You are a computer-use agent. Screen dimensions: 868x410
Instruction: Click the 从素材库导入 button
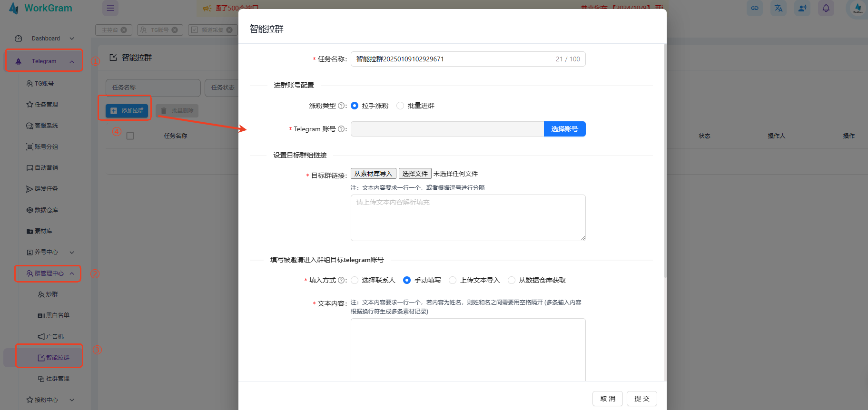click(x=373, y=174)
